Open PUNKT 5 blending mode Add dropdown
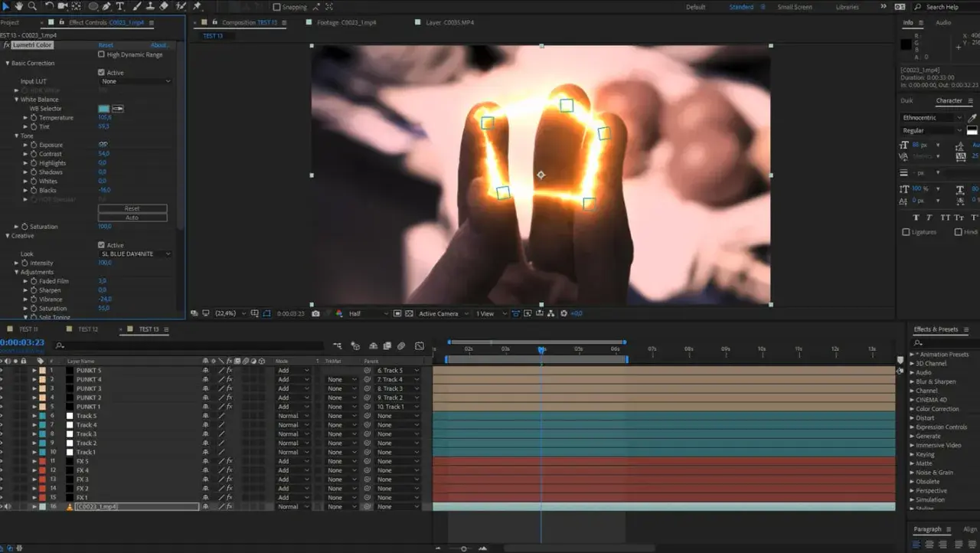The height and width of the screenshot is (553, 980). (293, 371)
